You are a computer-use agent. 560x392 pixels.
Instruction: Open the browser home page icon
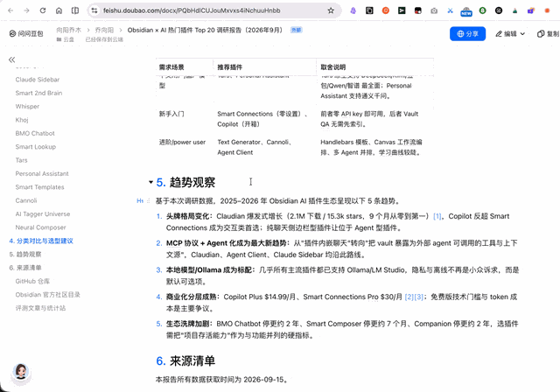click(x=59, y=10)
